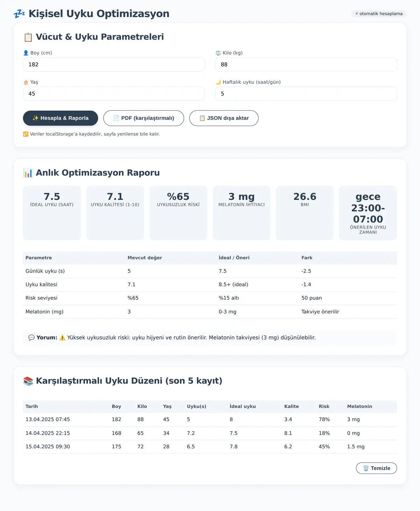Focus the Boy (cm) input field

click(114, 64)
